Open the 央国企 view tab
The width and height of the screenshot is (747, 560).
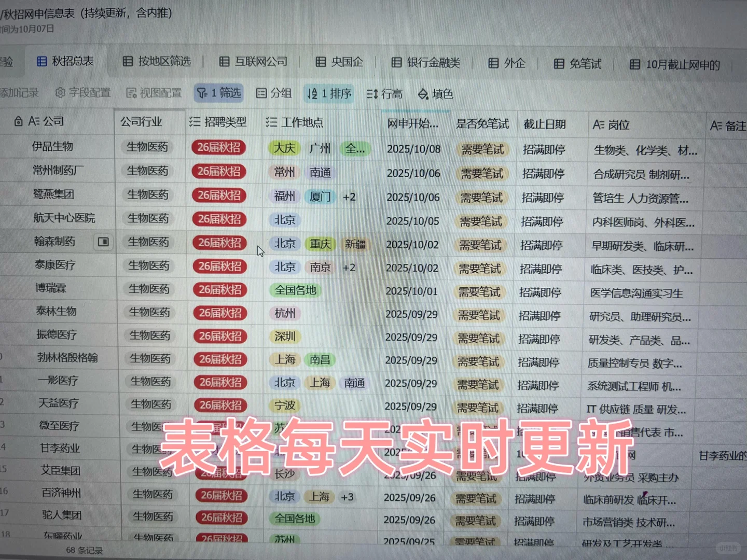339,62
